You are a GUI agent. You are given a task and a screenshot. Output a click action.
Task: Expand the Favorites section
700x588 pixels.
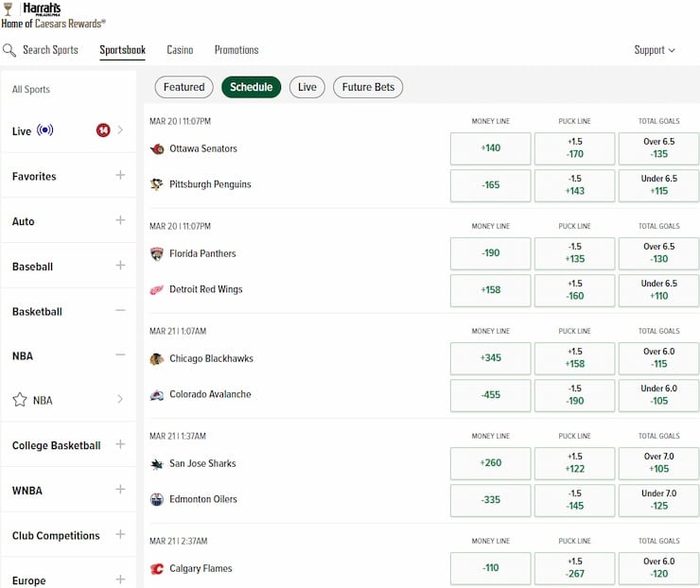point(120,175)
